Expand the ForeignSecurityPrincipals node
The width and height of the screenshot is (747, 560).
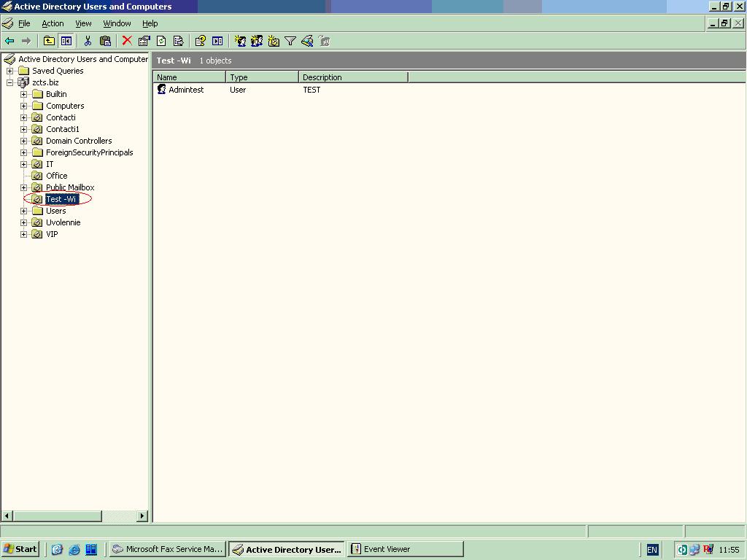coord(23,152)
